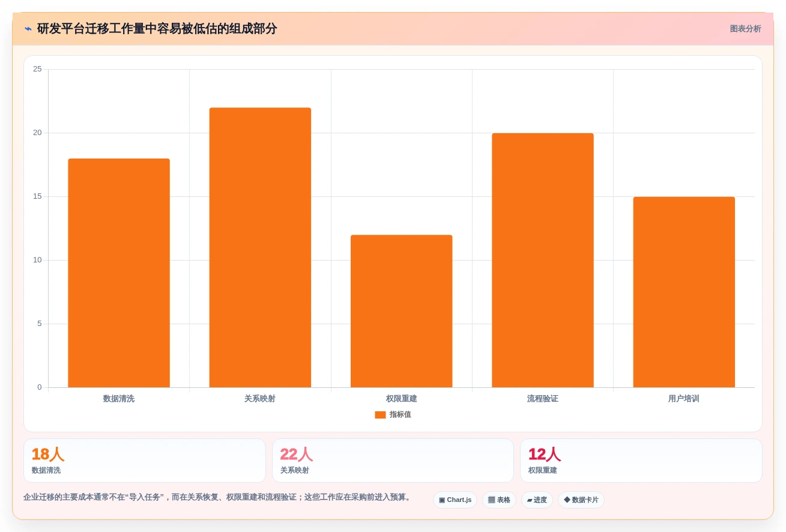
Task: Click the 用户培训 bar in the chart
Action: [684, 292]
